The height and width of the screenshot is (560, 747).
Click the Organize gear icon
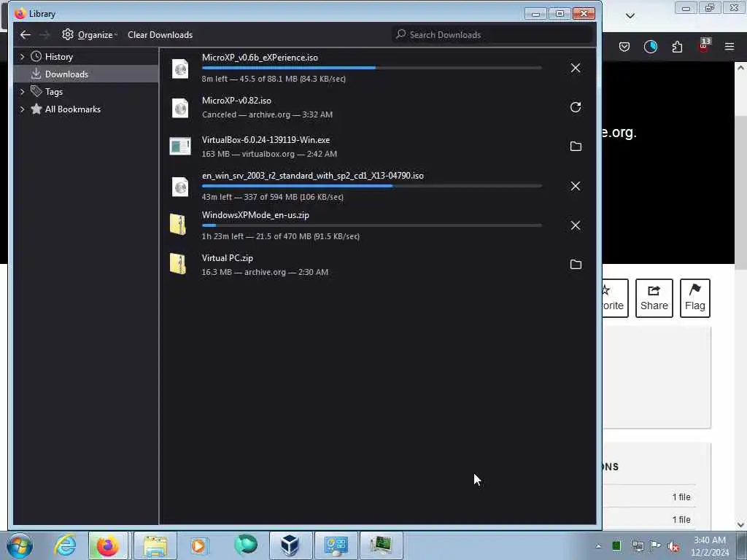68,34
